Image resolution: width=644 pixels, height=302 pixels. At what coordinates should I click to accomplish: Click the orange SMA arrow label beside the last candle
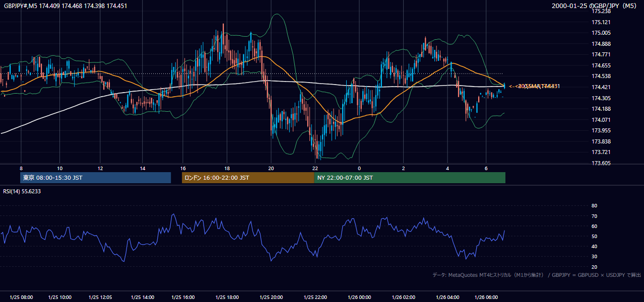pyautogui.click(x=533, y=87)
